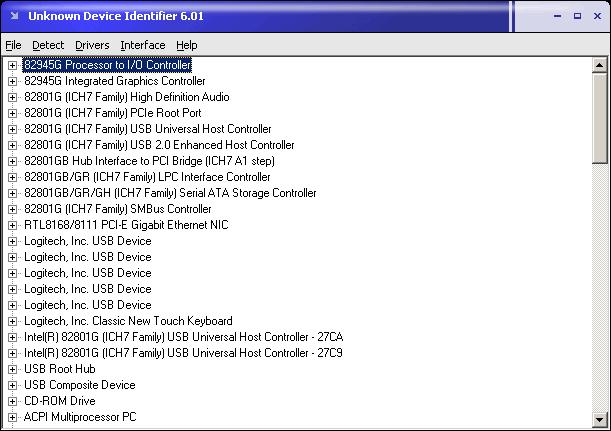Image resolution: width=611 pixels, height=431 pixels.
Task: Expand 82801G USB Universal Host Controller node
Action: click(12, 129)
